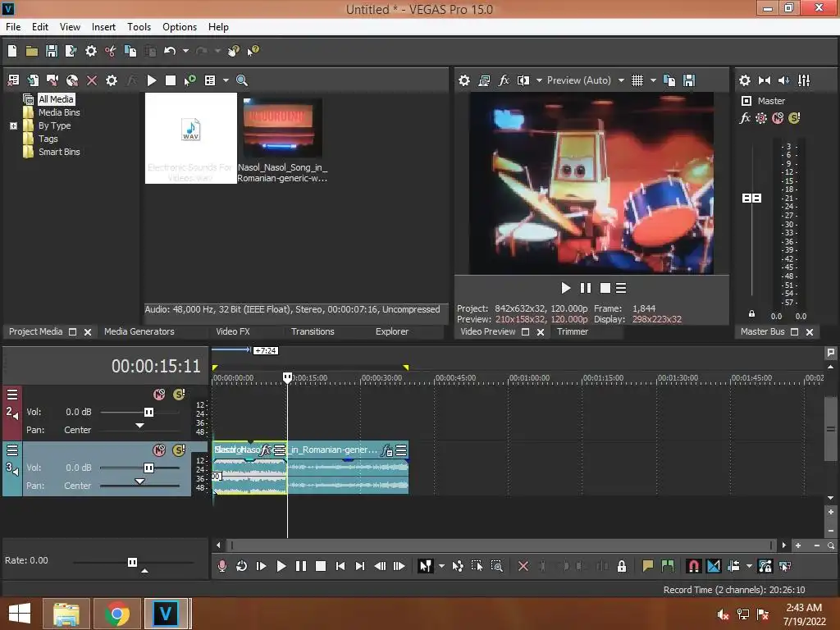Toggle Split Screen View in preview toolbar

523,80
